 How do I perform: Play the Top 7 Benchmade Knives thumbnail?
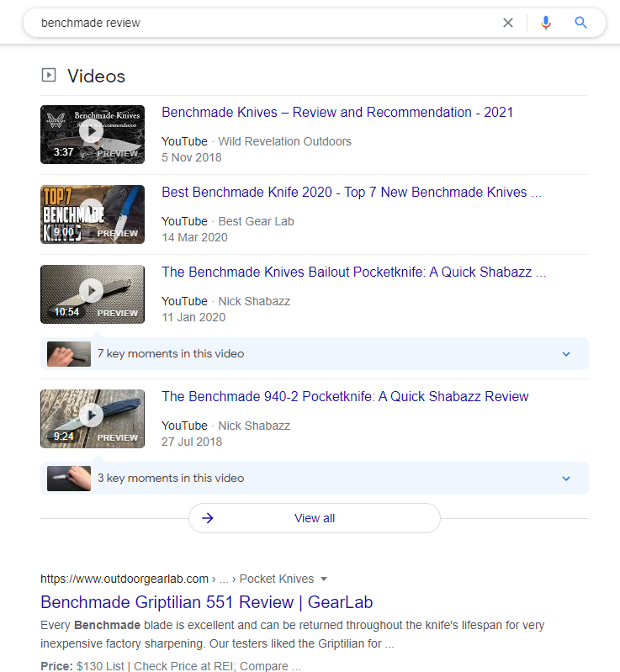point(93,214)
